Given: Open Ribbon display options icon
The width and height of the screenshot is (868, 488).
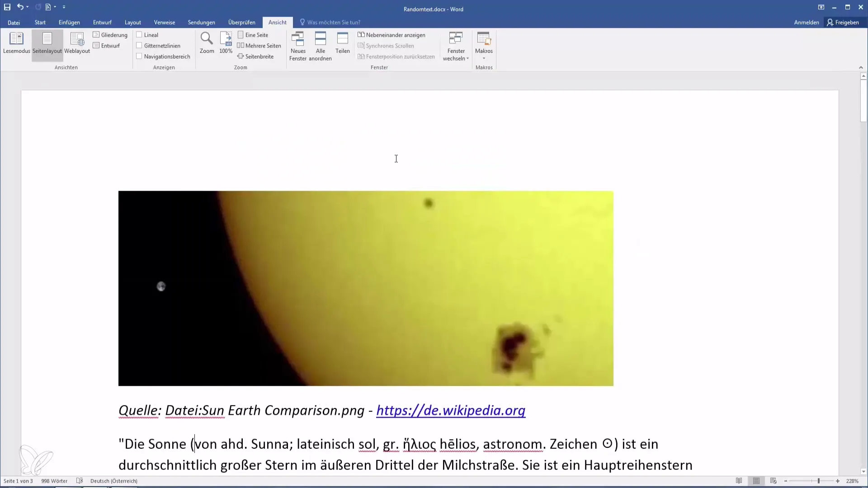Looking at the screenshot, I should pos(821,7).
